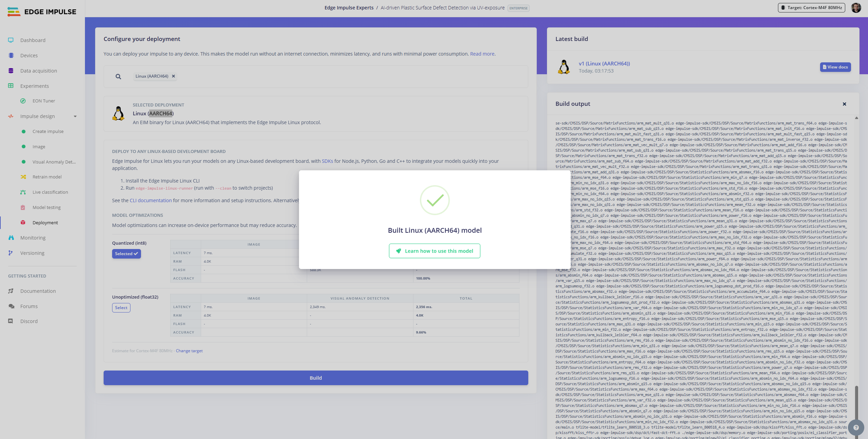Click green dot beside Create impulse
The height and width of the screenshot is (439, 868).
point(24,132)
